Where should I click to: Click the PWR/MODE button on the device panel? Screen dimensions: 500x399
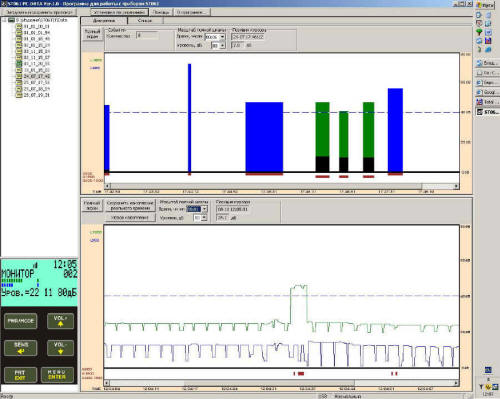pyautogui.click(x=21, y=321)
